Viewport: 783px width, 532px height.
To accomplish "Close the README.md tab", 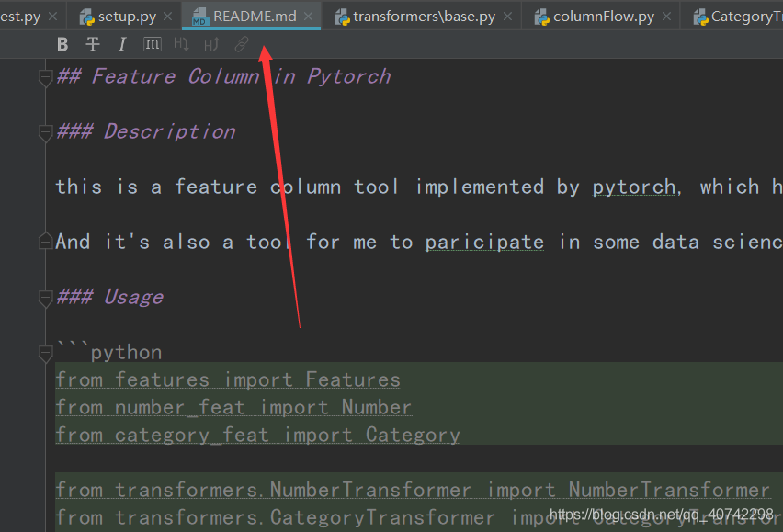I will click(309, 17).
